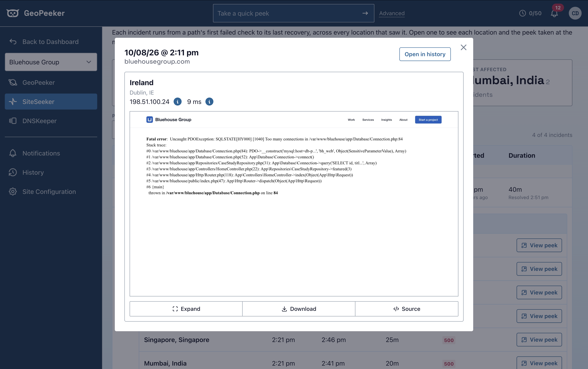View Source of the peek
The height and width of the screenshot is (369, 588).
coord(407,309)
